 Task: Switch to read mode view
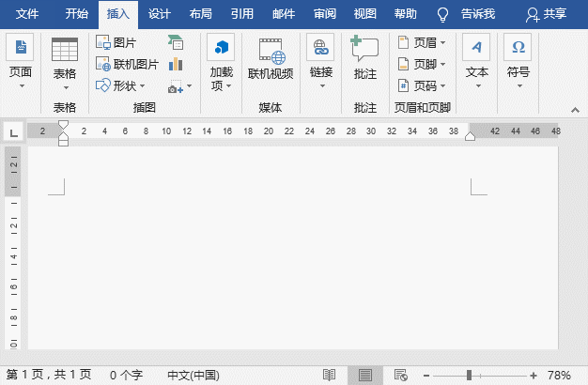pyautogui.click(x=329, y=375)
